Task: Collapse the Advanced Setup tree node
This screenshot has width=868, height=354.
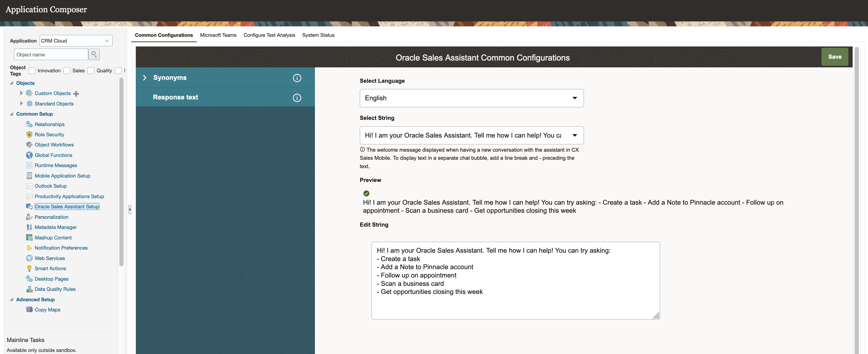Action: pyautogui.click(x=11, y=299)
